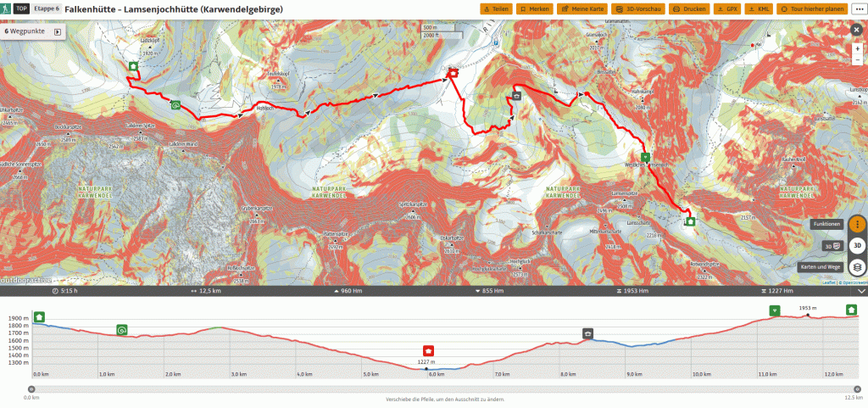Switch to the 3D map view
The width and height of the screenshot is (868, 408).
coord(857,246)
